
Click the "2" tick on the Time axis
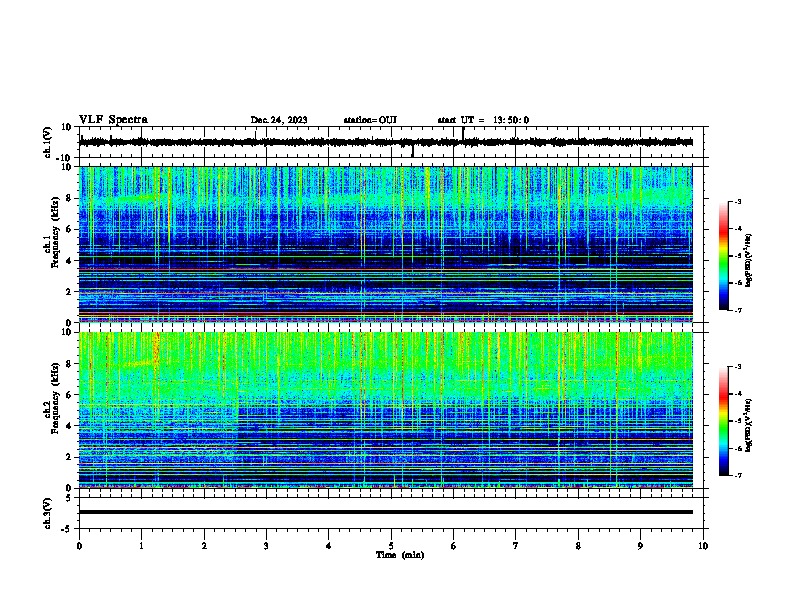click(x=204, y=546)
